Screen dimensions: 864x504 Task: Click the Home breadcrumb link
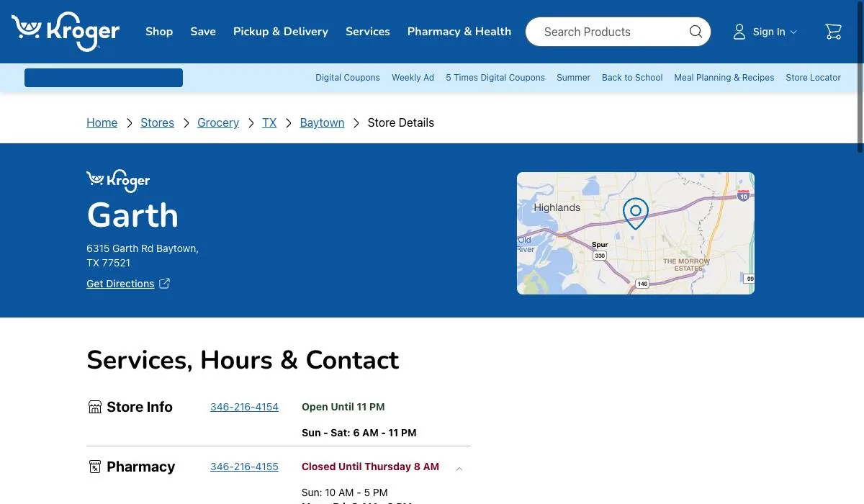click(x=102, y=123)
